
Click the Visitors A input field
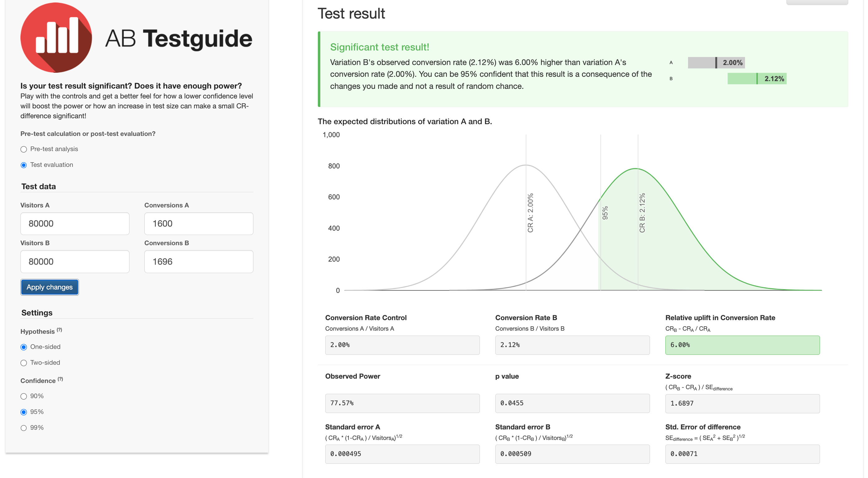75,224
